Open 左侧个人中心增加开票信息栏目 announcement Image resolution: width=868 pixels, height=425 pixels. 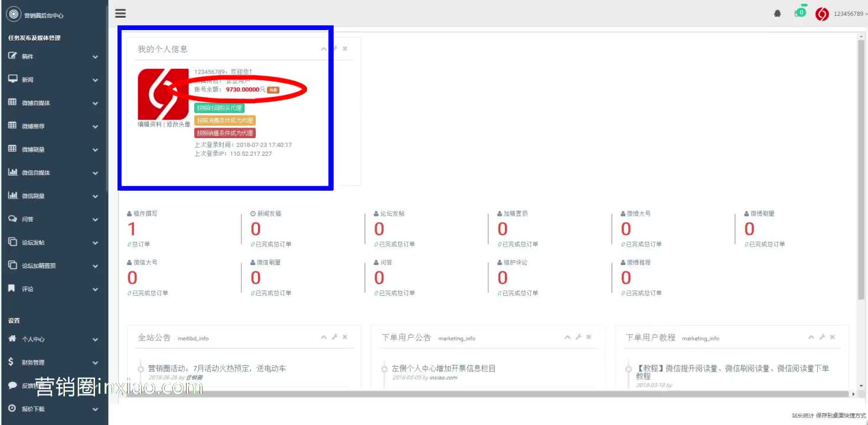pyautogui.click(x=444, y=368)
